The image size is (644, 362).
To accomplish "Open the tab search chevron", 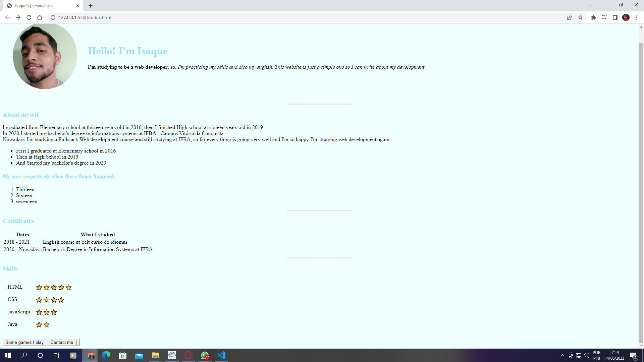I will click(x=590, y=5).
